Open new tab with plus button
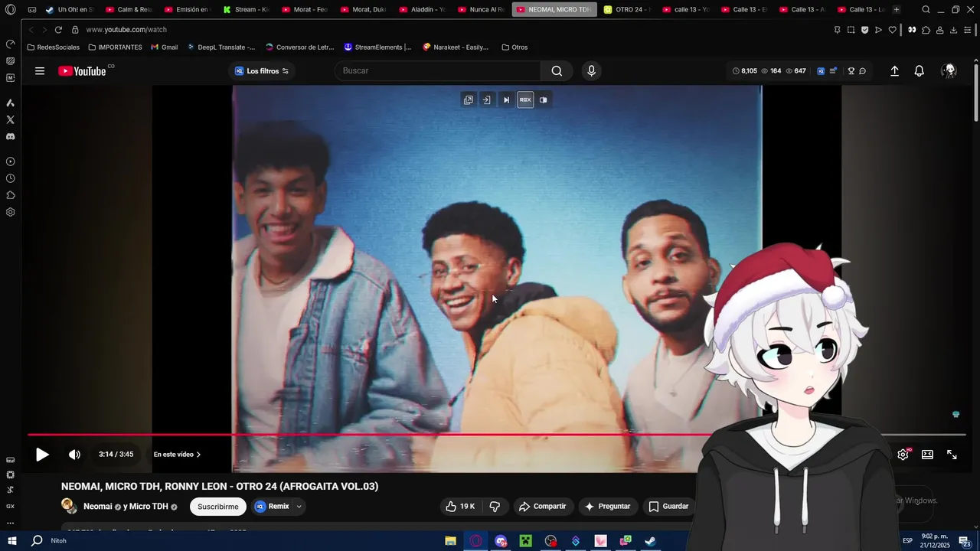This screenshot has height=551, width=980. [x=897, y=10]
